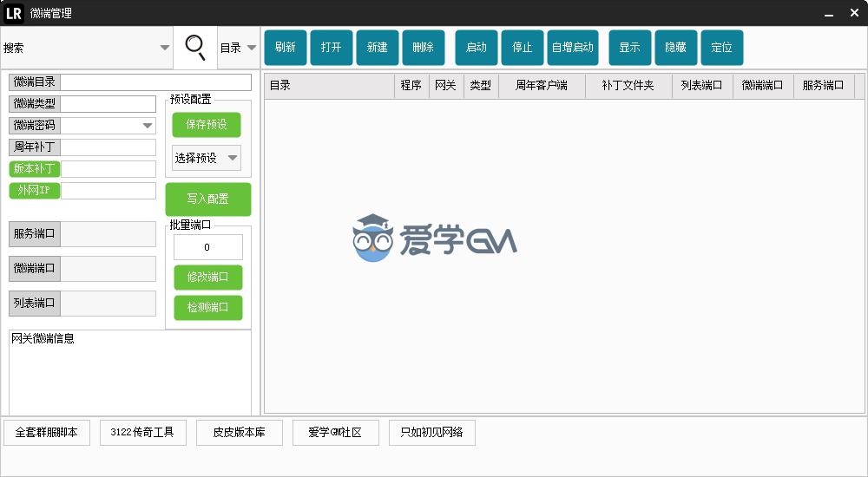Viewport: 868px width, 477px height.
Task: Click the 微端密码 label button
Action: coord(35,126)
